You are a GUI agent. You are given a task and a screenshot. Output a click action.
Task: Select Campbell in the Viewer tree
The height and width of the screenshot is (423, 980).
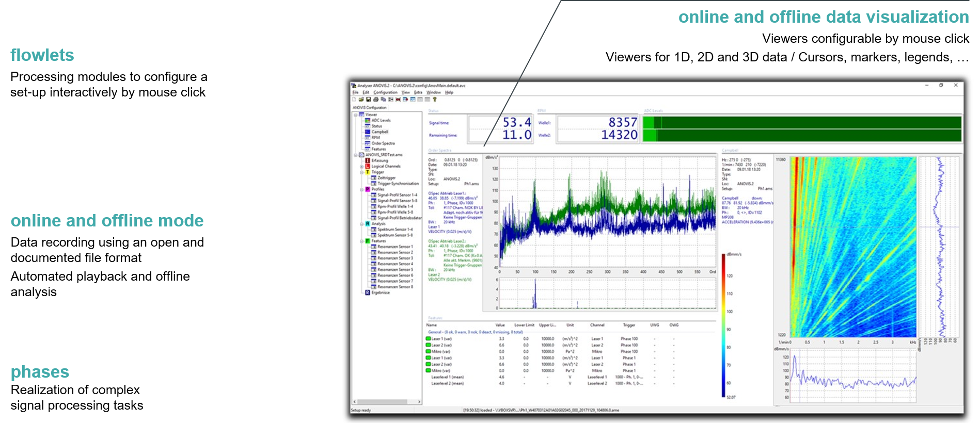[380, 132]
